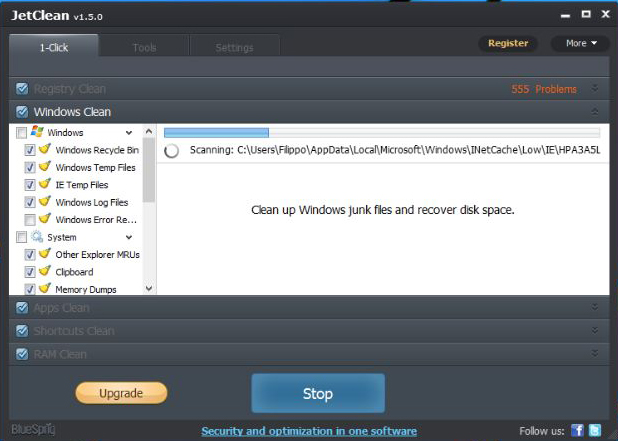
Task: Minimize the JetClean window
Action: click(566, 15)
